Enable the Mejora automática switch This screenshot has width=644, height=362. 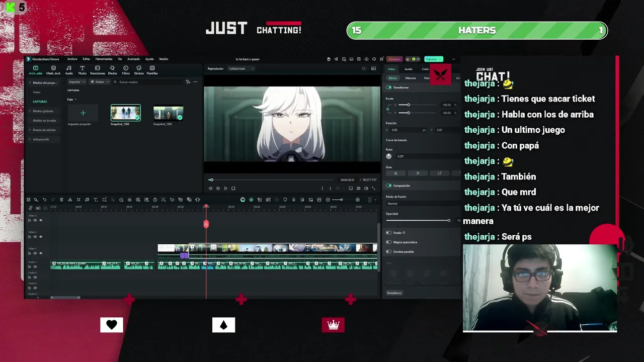click(388, 242)
